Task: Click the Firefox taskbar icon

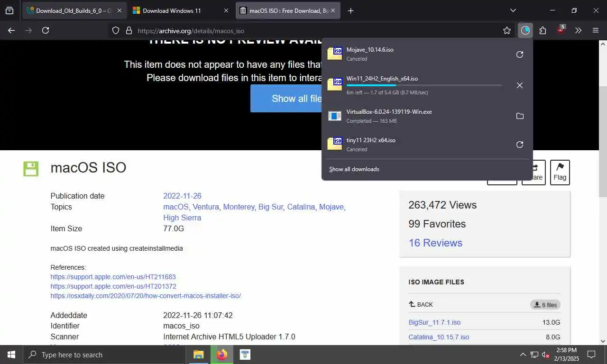Action: [x=221, y=355]
